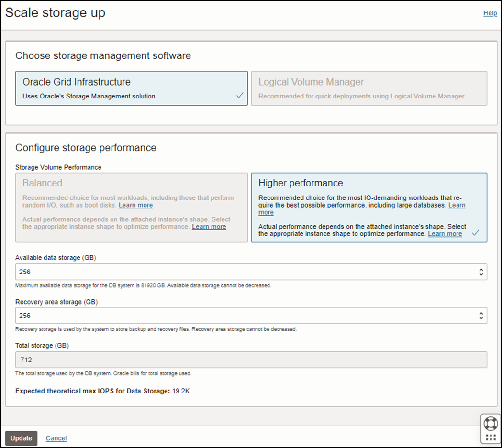The height and width of the screenshot is (448, 502).
Task: Click the Scale storage up heading
Action: point(56,13)
